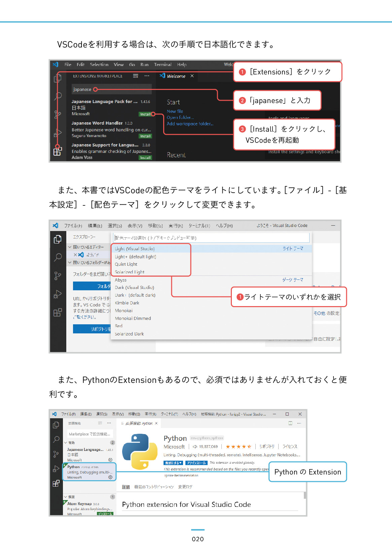Open gear settings for Python extension row
The image size is (392, 557).
[x=110, y=477]
